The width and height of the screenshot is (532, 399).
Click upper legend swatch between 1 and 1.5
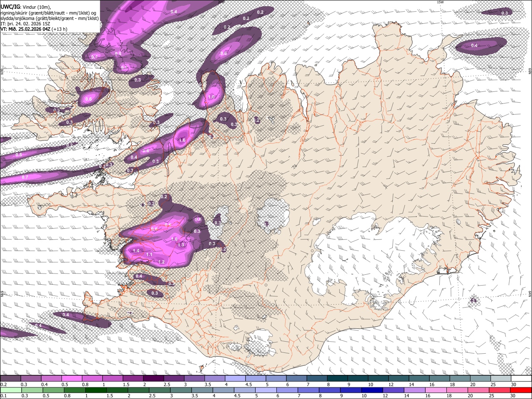112,378
